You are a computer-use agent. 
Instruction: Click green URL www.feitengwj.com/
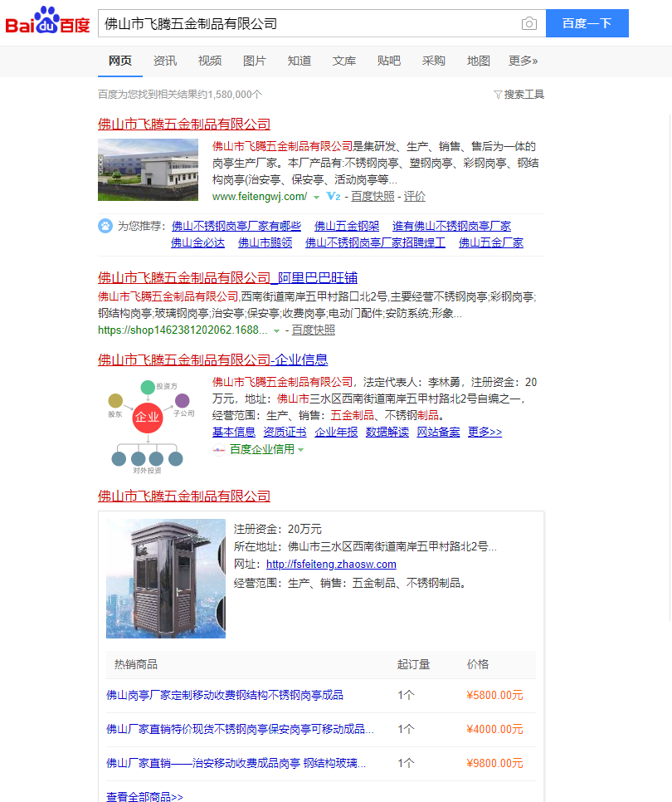260,197
